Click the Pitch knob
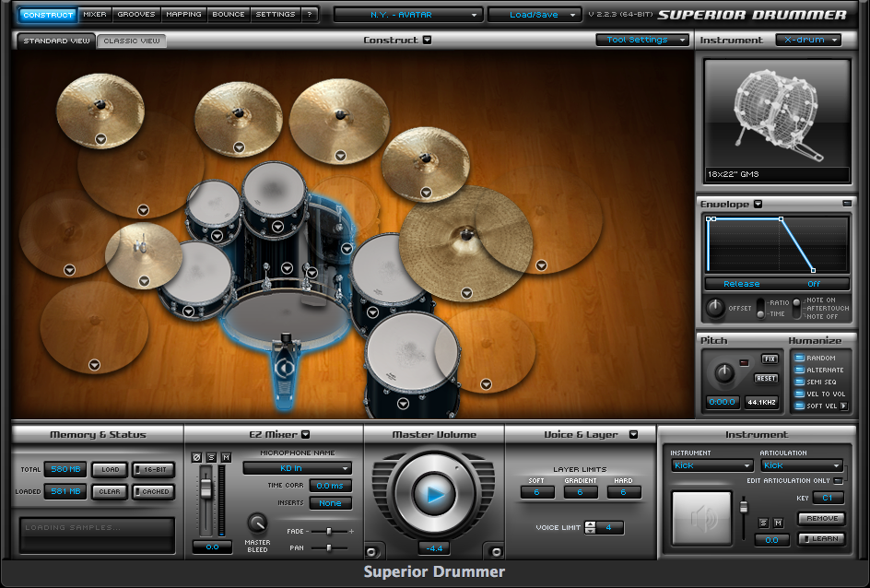The height and width of the screenshot is (588, 870). (x=724, y=373)
